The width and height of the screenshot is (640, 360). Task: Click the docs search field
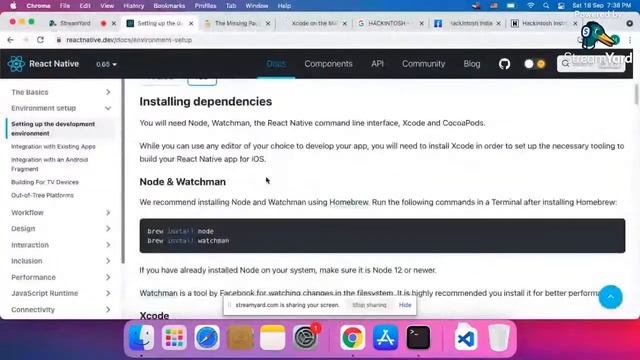pos(591,64)
